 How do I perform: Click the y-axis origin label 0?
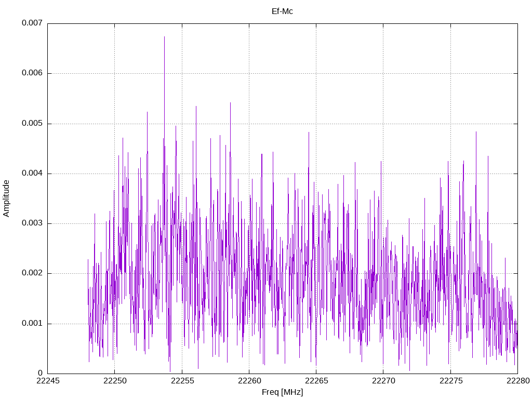[x=41, y=373]
